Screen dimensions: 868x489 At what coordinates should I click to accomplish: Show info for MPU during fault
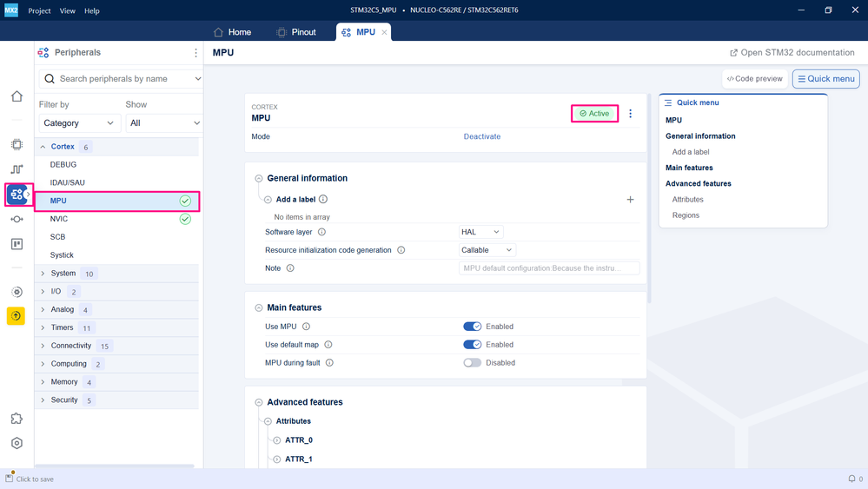[329, 363]
